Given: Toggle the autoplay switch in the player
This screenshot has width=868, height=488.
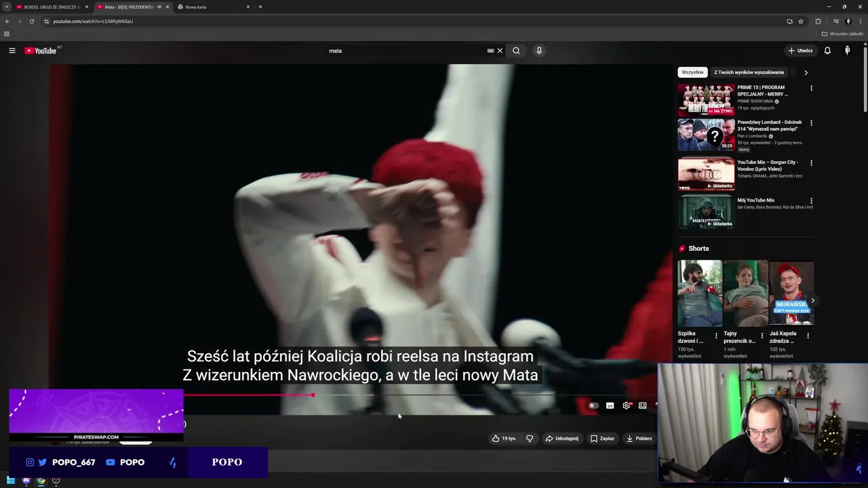Looking at the screenshot, I should point(593,405).
